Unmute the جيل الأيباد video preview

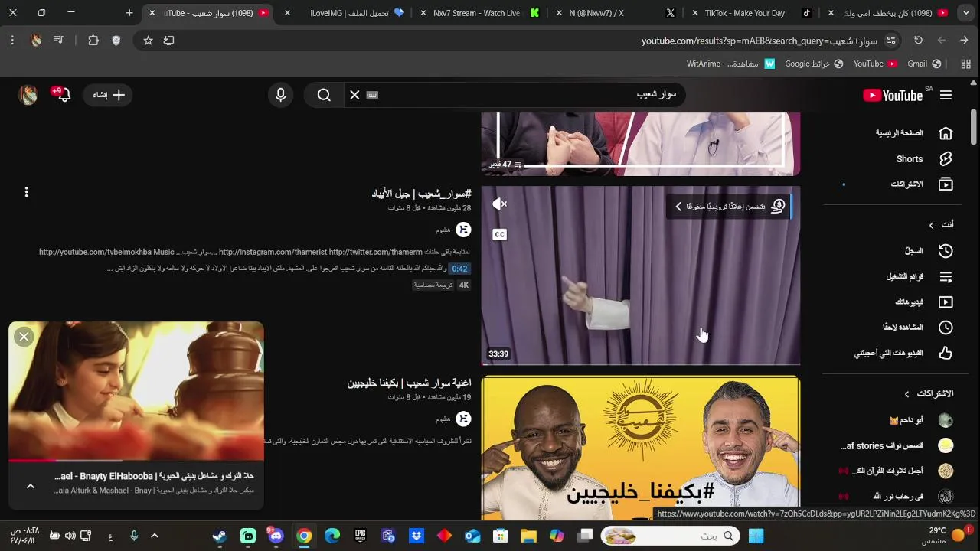pyautogui.click(x=500, y=204)
